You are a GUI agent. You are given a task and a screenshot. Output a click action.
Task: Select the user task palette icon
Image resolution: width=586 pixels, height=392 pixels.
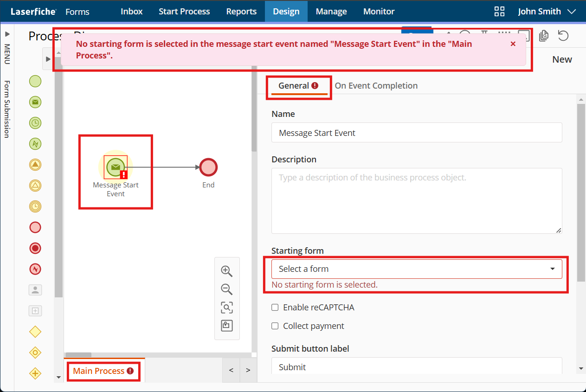pos(35,290)
